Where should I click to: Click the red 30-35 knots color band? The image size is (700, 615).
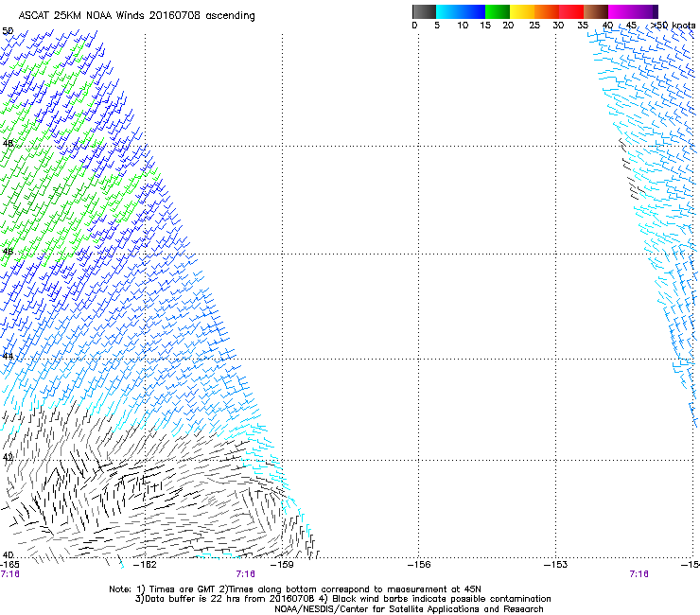tap(571, 11)
